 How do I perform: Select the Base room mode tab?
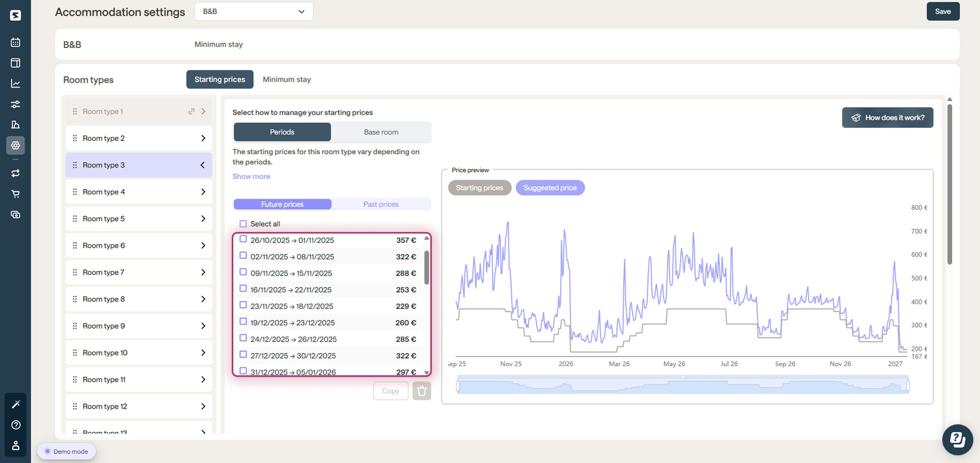381,132
